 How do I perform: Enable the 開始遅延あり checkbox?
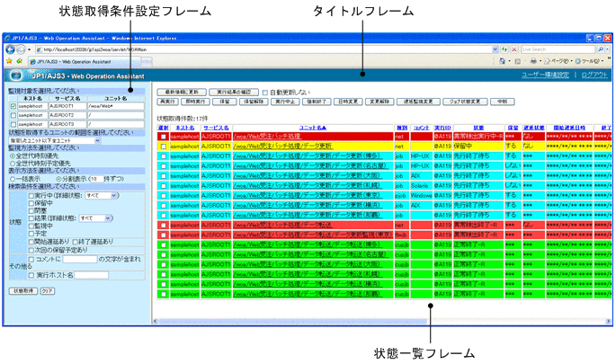(31, 242)
